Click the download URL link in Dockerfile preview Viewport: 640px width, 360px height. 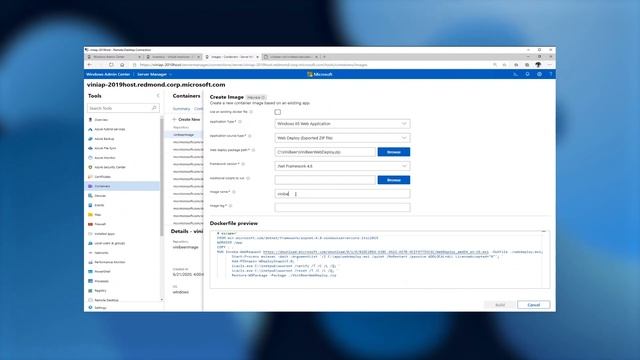376,252
